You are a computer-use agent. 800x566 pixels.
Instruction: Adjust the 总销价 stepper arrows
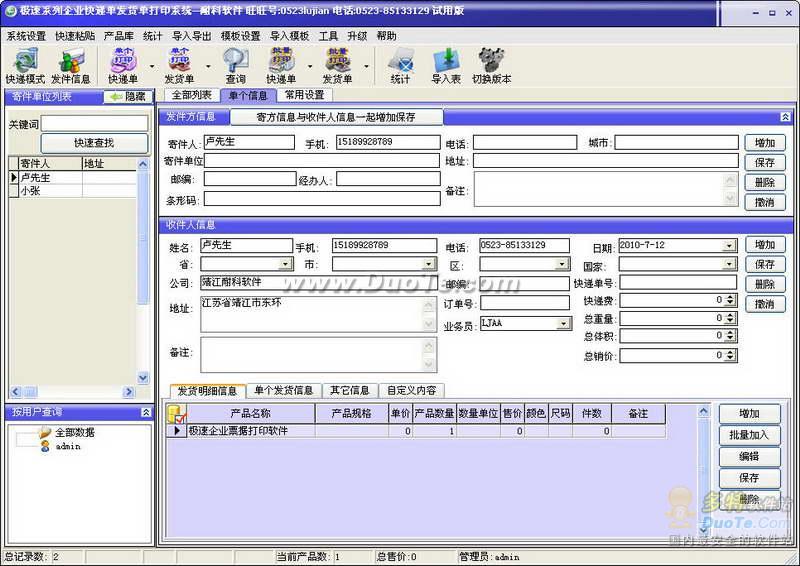731,355
